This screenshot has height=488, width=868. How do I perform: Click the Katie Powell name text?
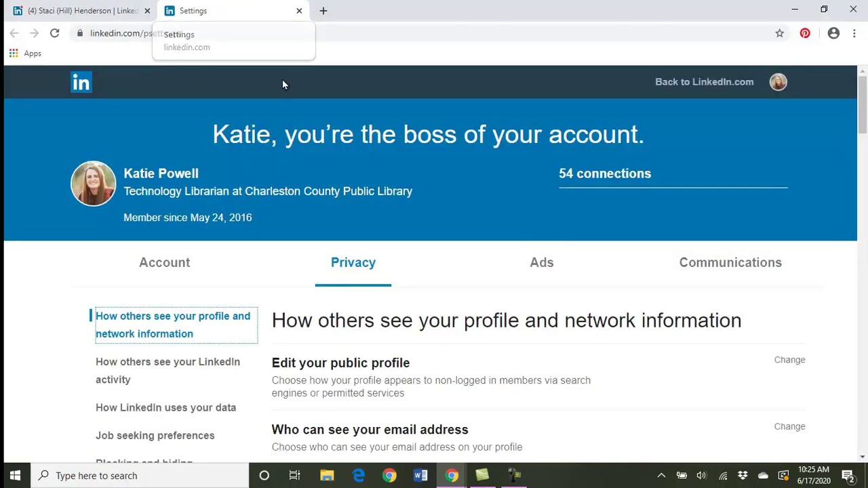click(x=161, y=174)
